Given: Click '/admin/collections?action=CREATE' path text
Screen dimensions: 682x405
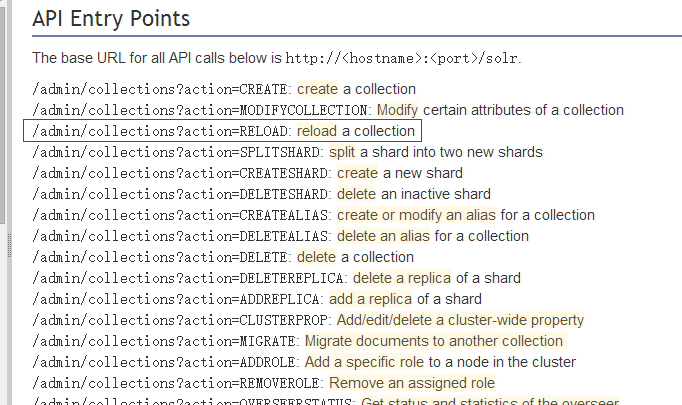Looking at the screenshot, I should pos(159,89).
